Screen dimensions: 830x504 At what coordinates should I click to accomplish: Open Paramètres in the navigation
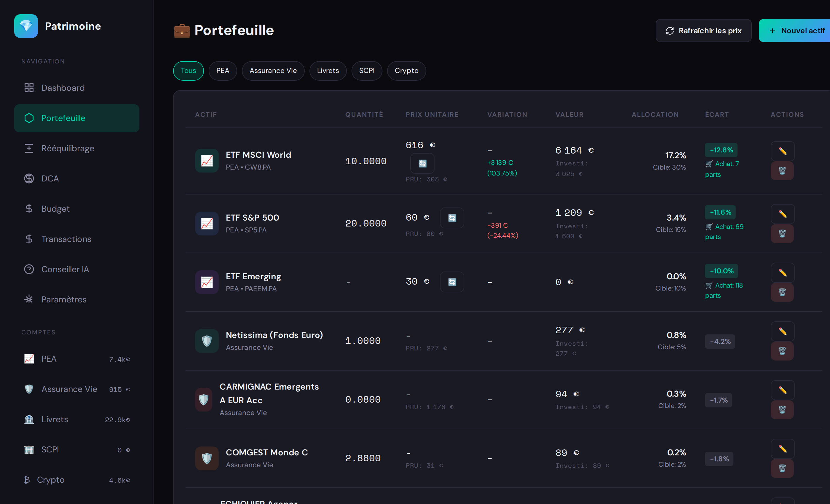64,299
